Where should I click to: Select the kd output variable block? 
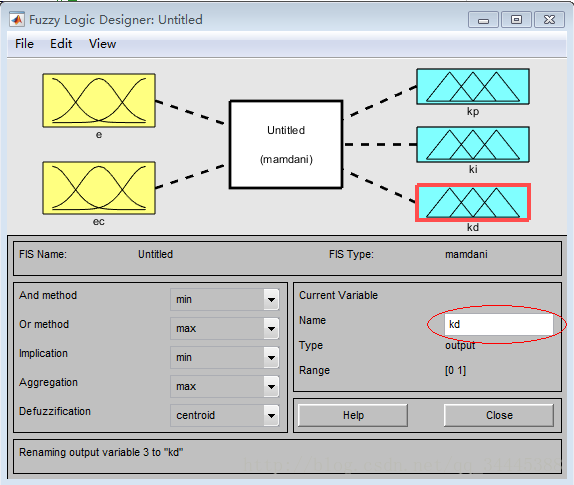[x=473, y=202]
